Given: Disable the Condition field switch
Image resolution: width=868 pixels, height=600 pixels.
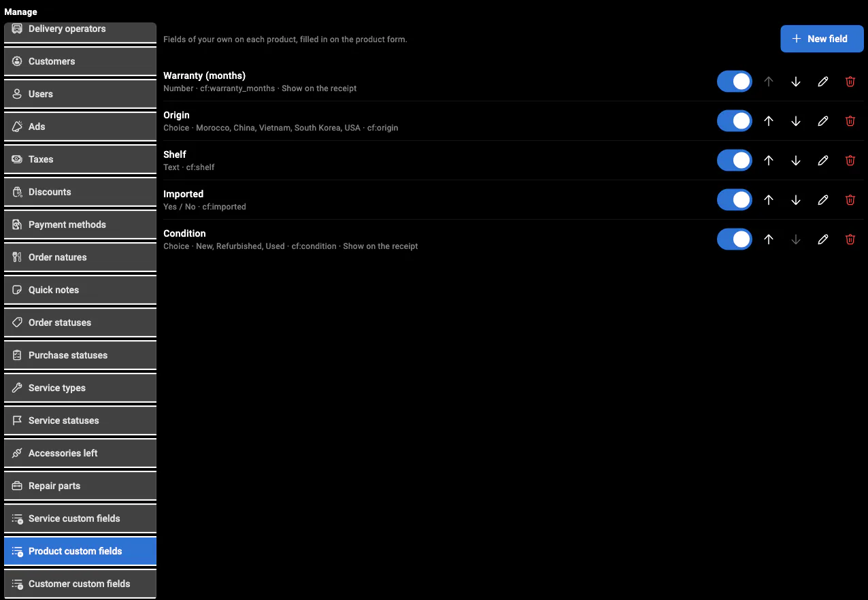Looking at the screenshot, I should [735, 239].
